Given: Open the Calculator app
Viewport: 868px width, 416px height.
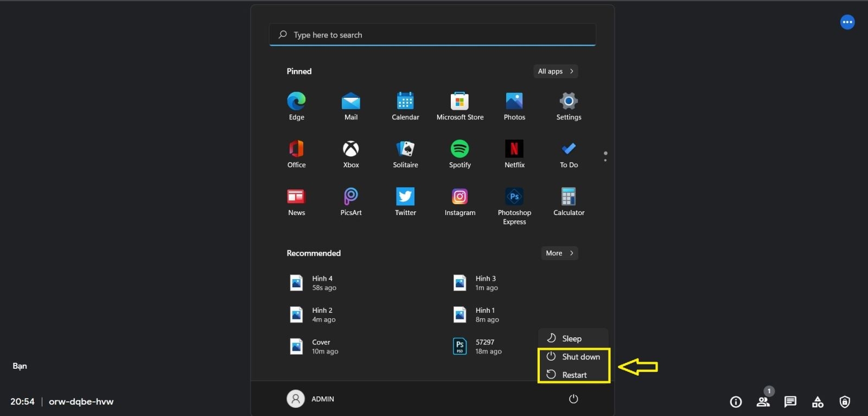Looking at the screenshot, I should click(x=569, y=201).
